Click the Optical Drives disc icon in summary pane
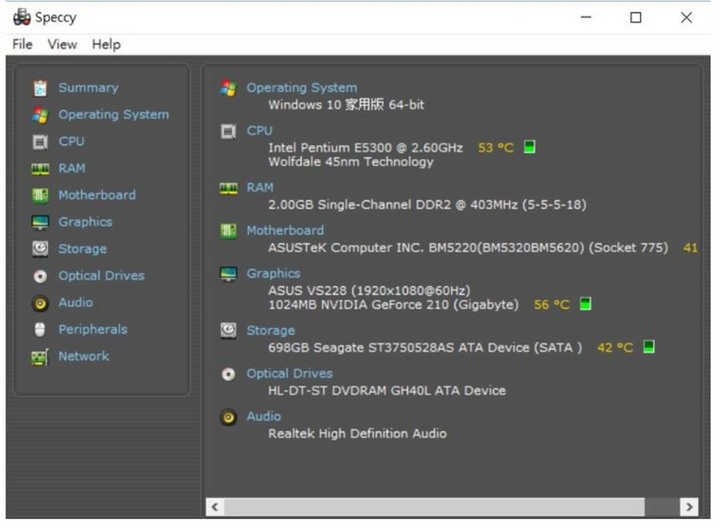This screenshot has width=720, height=526. coord(228,374)
